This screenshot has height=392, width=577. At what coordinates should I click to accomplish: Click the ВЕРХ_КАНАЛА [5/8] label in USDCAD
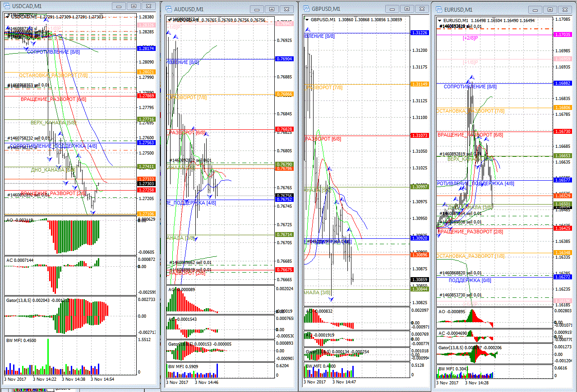53,123
